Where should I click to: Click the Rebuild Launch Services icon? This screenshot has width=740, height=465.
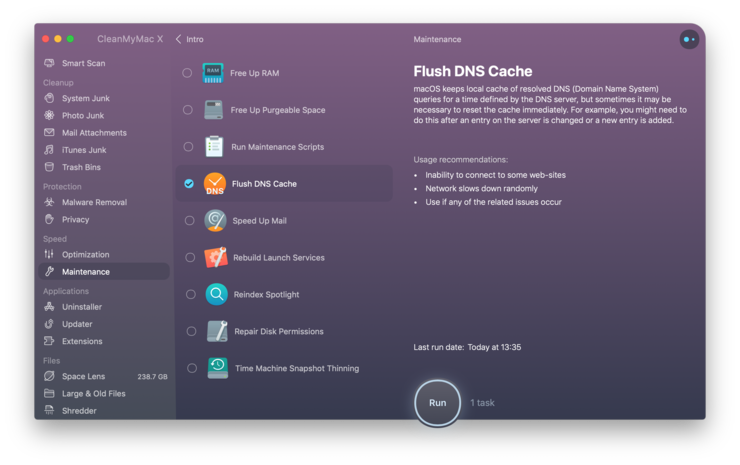pos(216,257)
